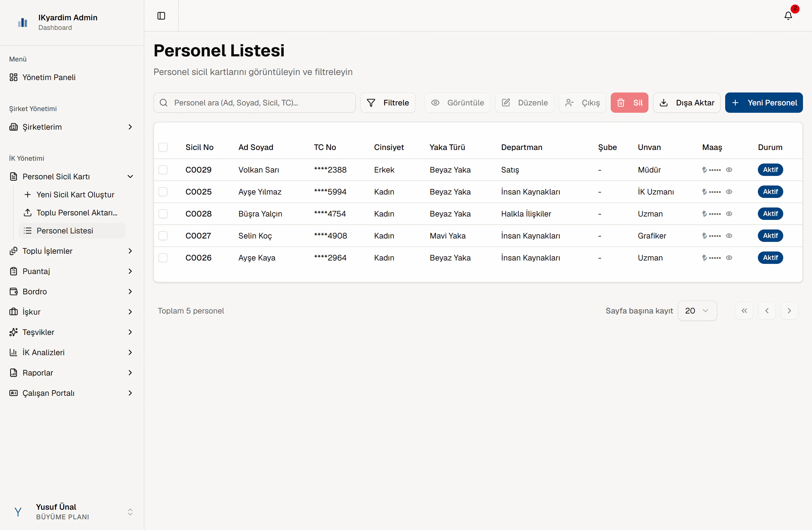Go to previous page arrow
812x530 pixels.
pos(767,310)
